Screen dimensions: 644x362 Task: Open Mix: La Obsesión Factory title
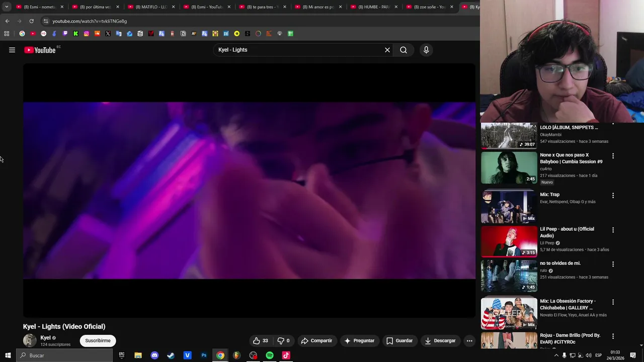tap(568, 304)
